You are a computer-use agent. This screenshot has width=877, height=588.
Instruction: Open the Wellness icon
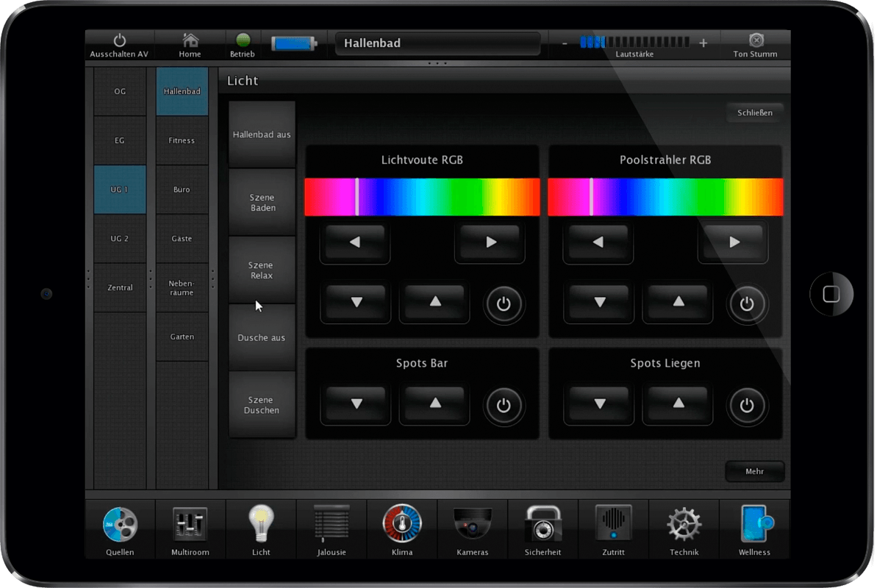coord(754,525)
